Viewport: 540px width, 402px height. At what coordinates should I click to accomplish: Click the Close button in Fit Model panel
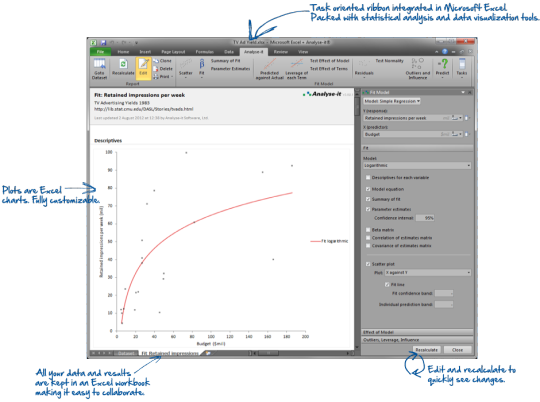coord(457,350)
